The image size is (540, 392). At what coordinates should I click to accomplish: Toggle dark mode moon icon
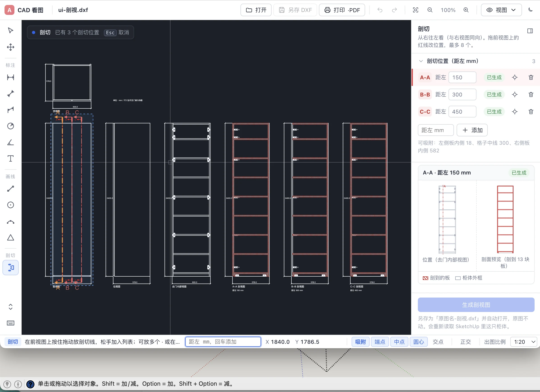pyautogui.click(x=531, y=10)
